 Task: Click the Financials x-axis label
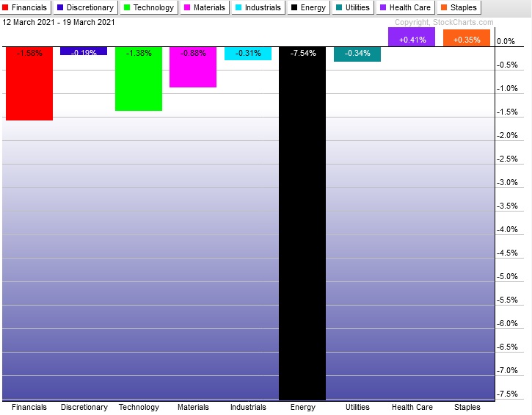point(29,407)
